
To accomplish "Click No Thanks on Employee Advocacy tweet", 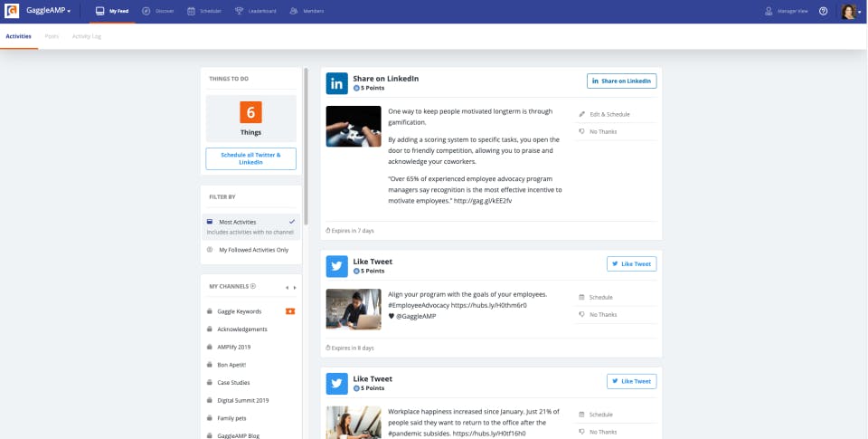I will click(x=603, y=315).
